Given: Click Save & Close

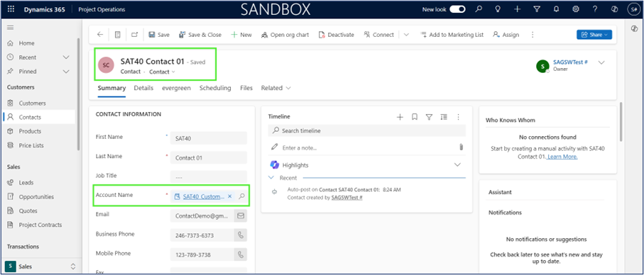Looking at the screenshot, I should [200, 35].
